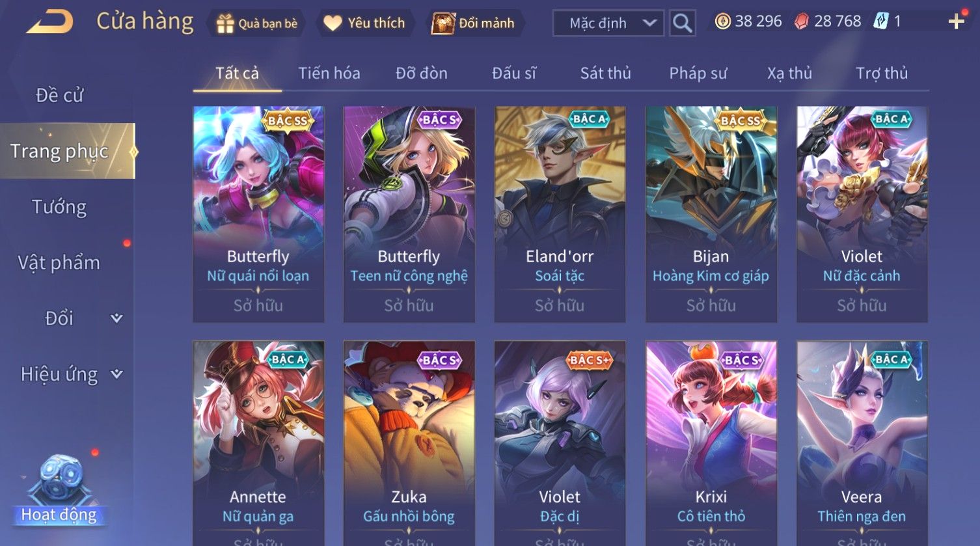Open Yêu thích heart favorites

(333, 23)
